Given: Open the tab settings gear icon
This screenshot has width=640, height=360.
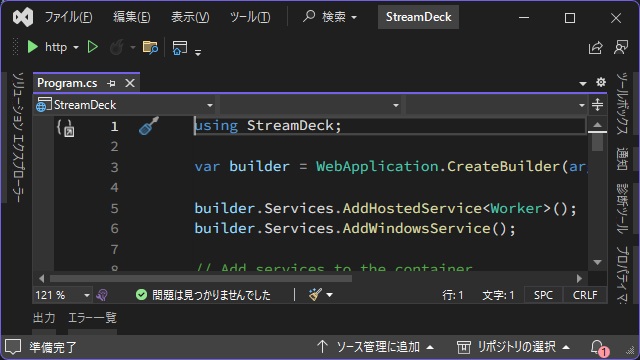Looking at the screenshot, I should [600, 82].
